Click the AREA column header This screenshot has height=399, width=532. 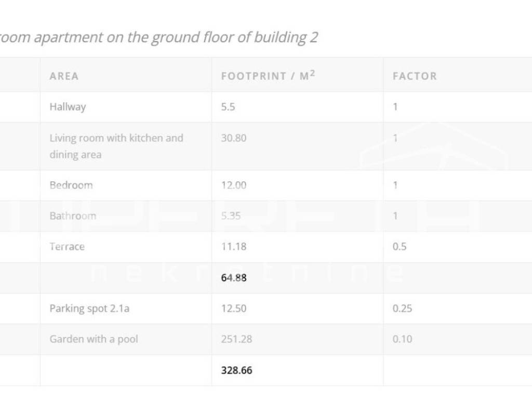64,76
